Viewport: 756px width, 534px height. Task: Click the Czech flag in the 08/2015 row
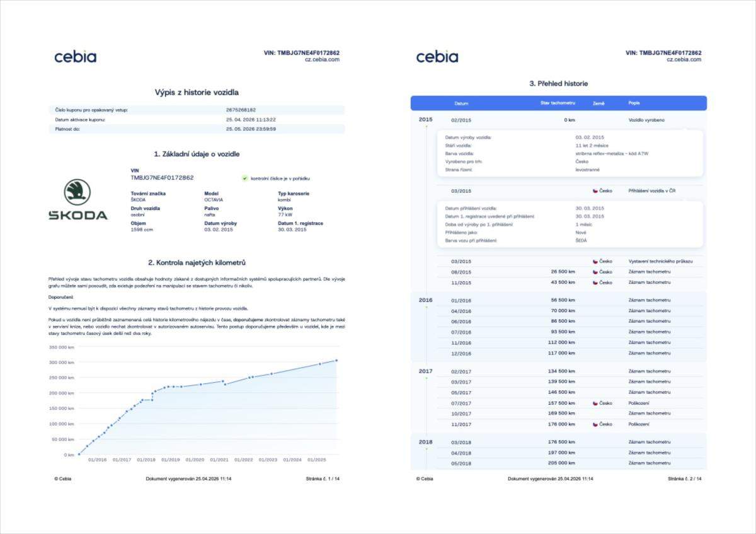595,272
